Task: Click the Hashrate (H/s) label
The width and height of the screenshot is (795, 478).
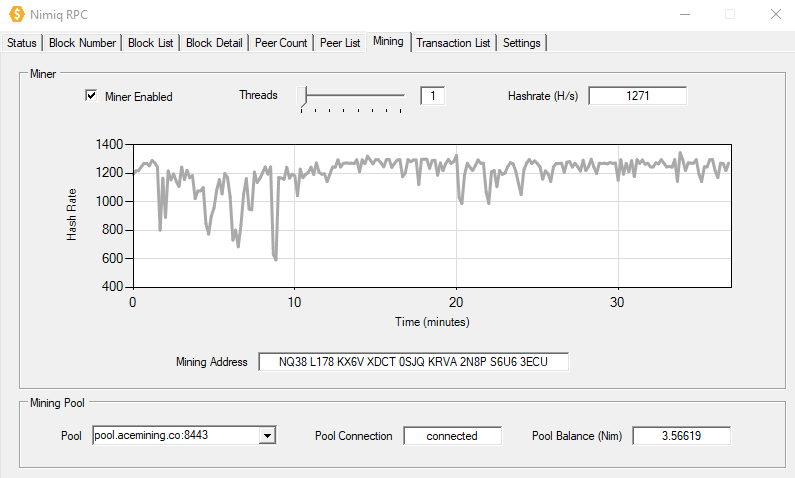Action: 543,96
